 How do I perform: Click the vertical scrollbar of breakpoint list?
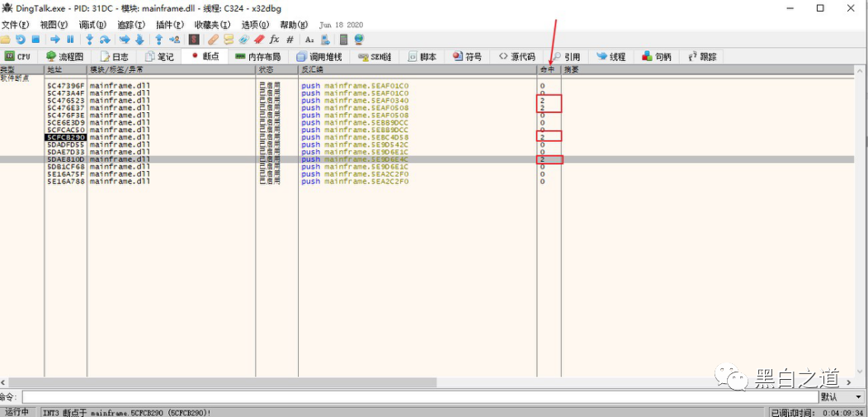[x=861, y=221]
